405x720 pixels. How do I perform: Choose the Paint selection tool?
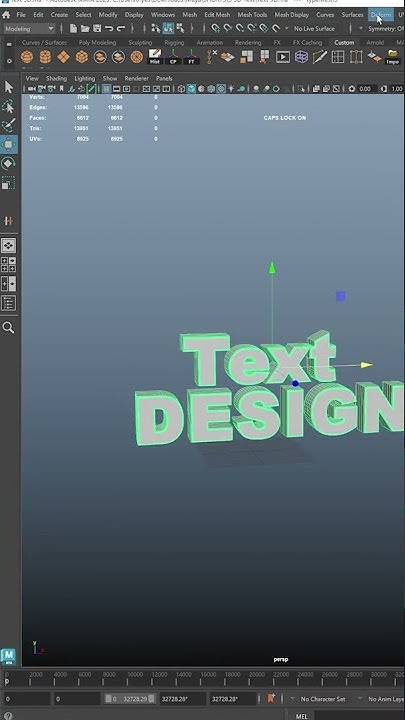point(9,125)
